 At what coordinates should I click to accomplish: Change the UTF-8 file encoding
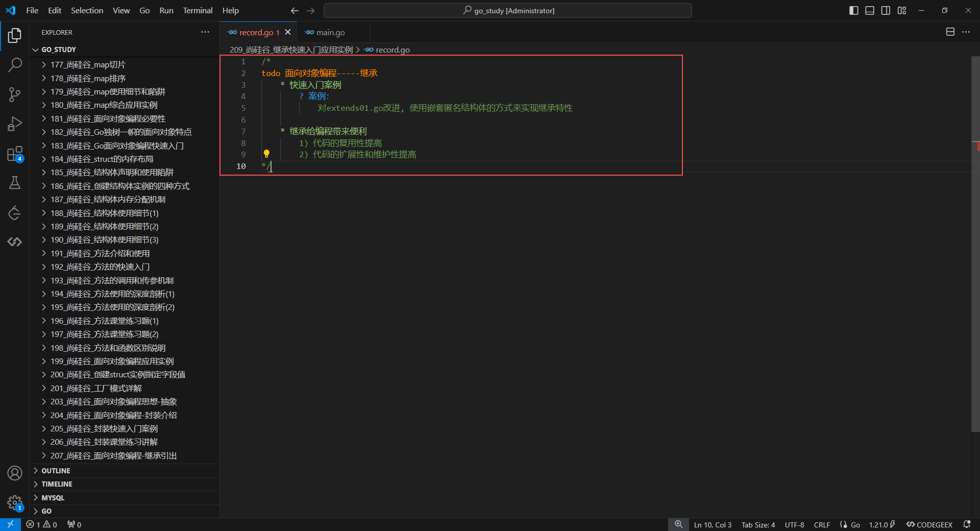794,524
